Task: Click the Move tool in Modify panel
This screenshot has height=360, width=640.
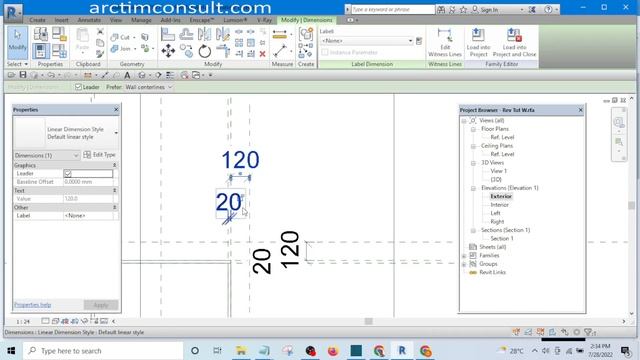Action: pyautogui.click(x=168, y=51)
